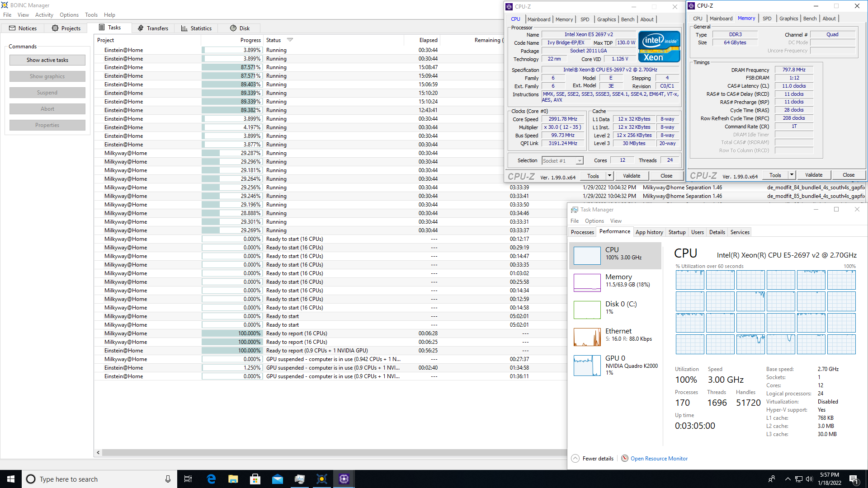
Task: Collapse Task Manager with Fewer details
Action: [x=592, y=459]
